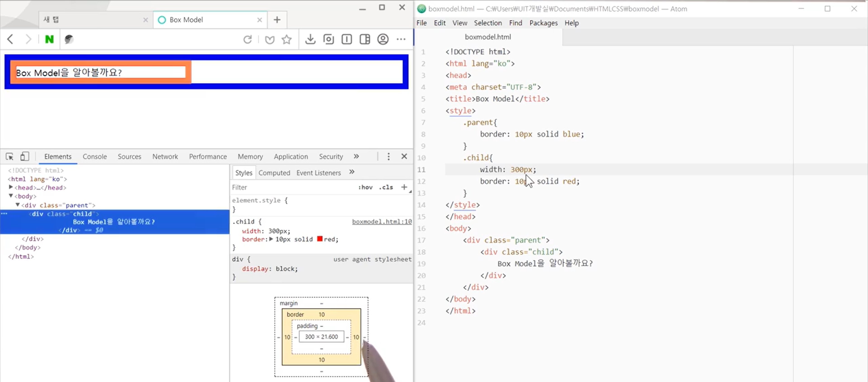Screen dimensions: 868x382
Task: Open the Packages menu in Atom
Action: 543,23
